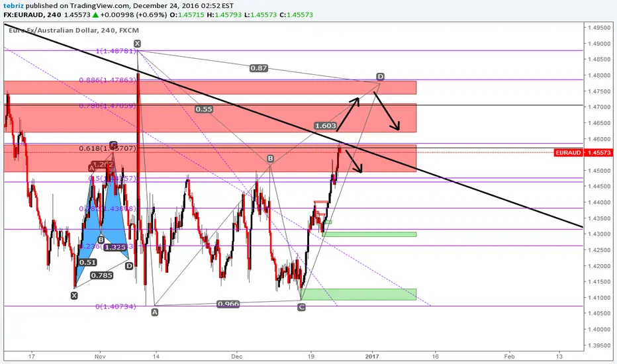Click the author name tebriz
Screen dimensions: 617x364
point(13,6)
